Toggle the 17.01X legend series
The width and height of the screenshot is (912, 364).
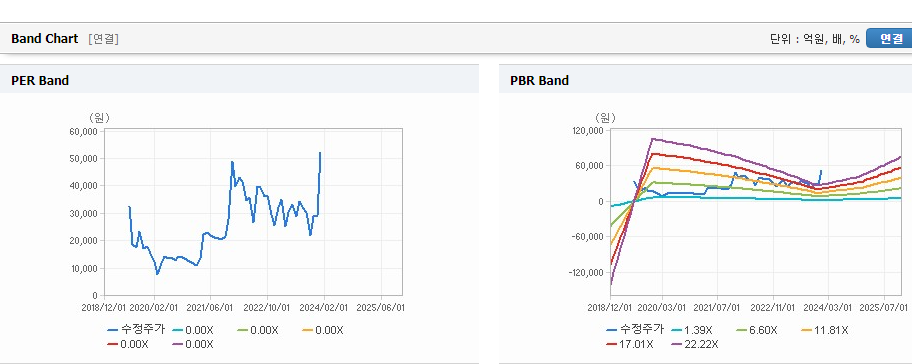point(629,344)
